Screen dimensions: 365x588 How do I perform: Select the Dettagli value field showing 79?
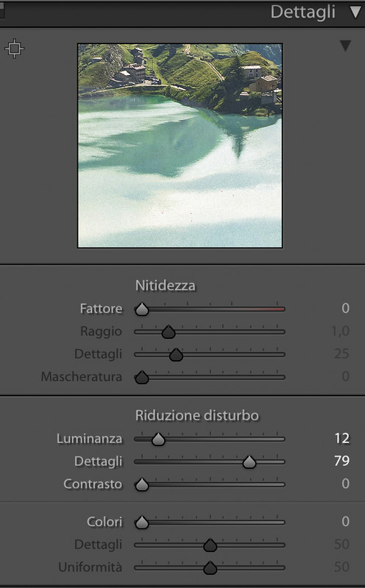pyautogui.click(x=341, y=461)
